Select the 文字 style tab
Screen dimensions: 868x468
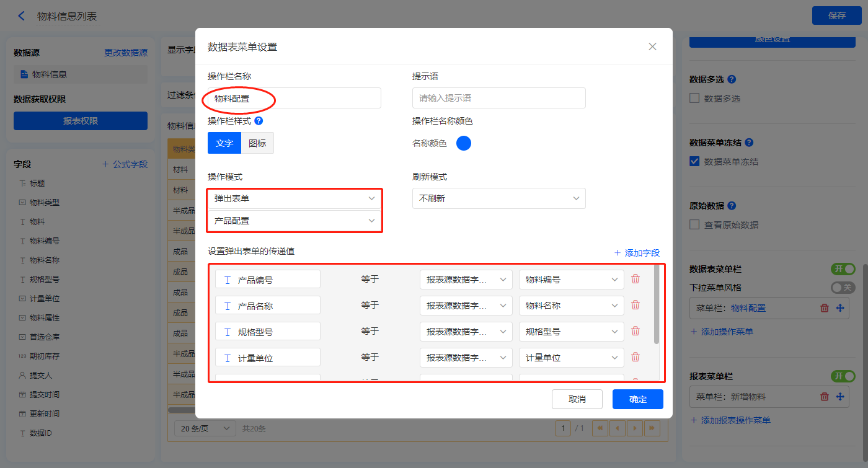(224, 143)
